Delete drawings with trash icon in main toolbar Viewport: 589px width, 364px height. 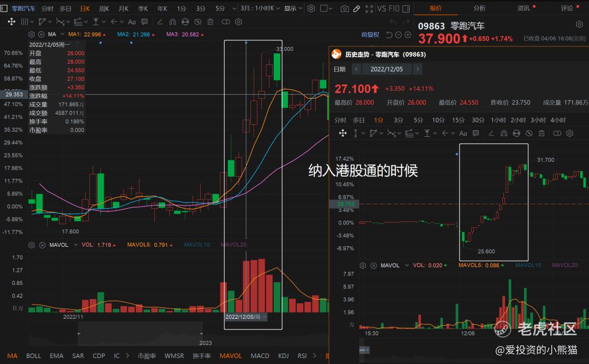click(x=211, y=22)
